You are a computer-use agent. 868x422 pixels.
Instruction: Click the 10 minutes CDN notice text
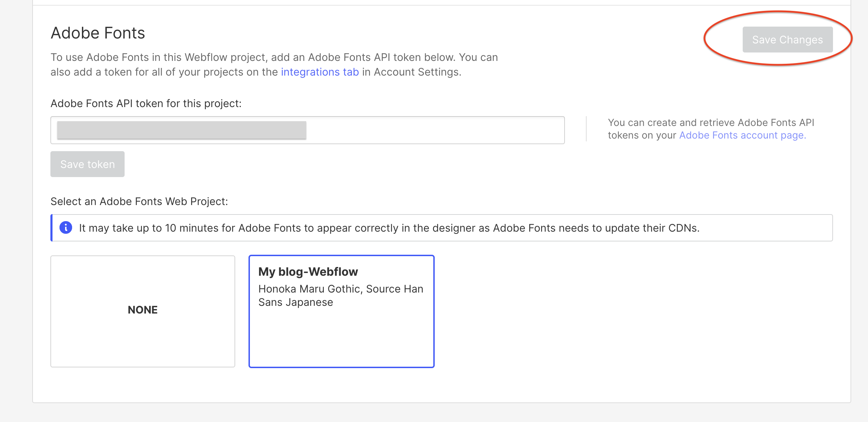point(388,228)
